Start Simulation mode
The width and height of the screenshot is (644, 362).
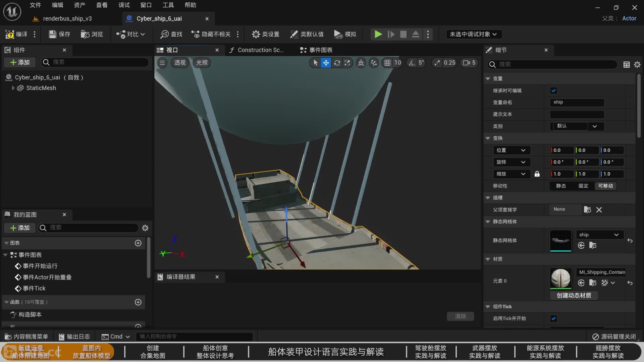pyautogui.click(x=345, y=34)
